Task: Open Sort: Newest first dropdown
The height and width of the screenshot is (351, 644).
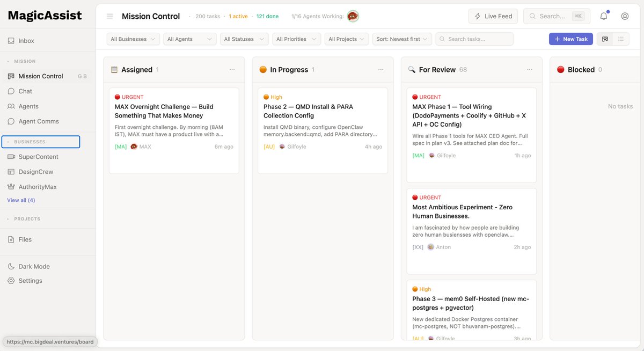Action: (x=402, y=39)
